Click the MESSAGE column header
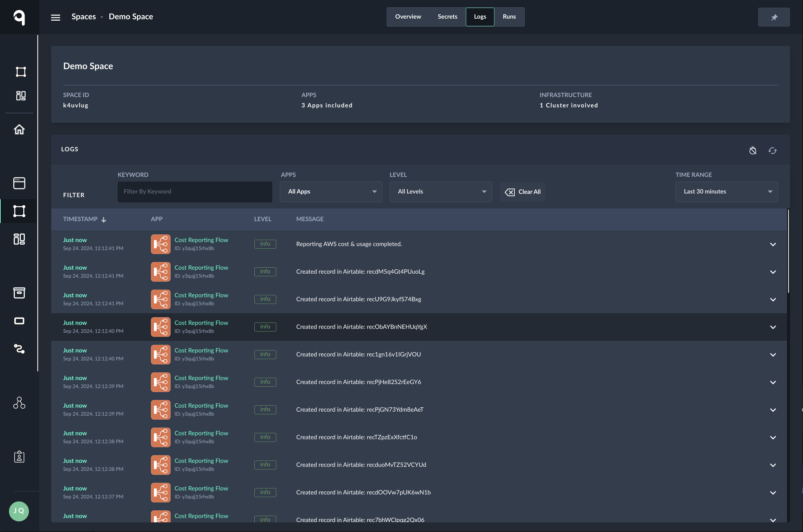803x532 pixels. pos(310,219)
